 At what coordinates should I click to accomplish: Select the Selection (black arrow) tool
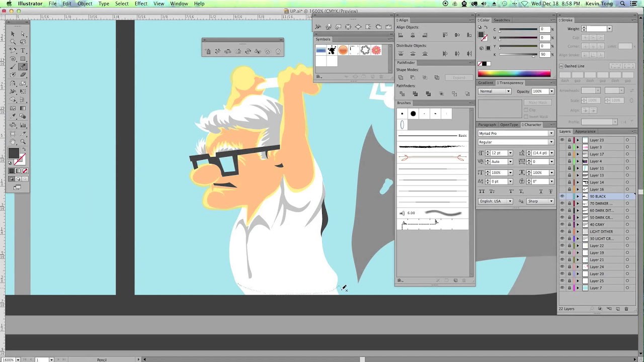coord(13,34)
